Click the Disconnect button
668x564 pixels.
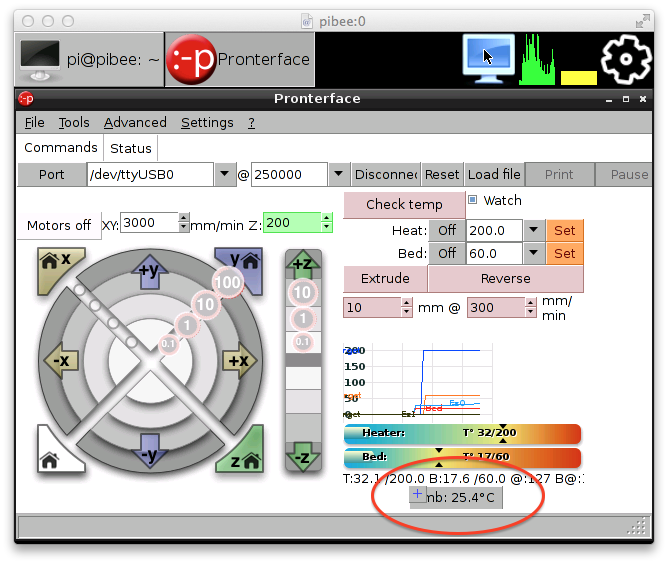coord(386,174)
